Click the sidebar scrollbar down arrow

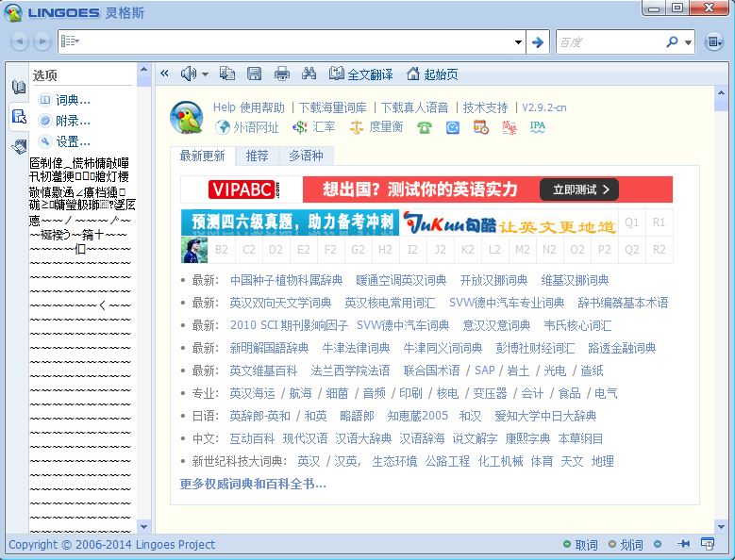(144, 527)
